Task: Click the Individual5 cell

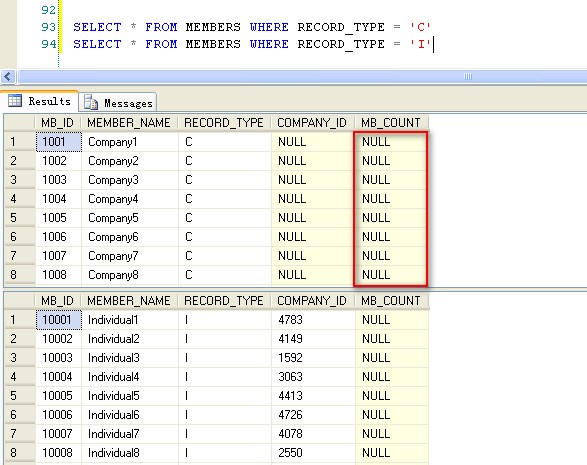Action: tap(130, 396)
